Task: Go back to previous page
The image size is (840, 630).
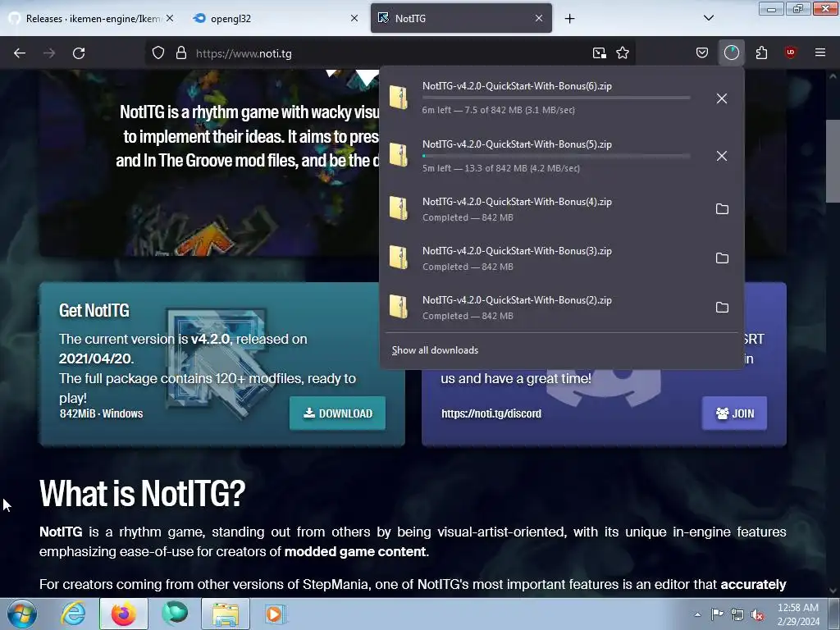Action: pyautogui.click(x=20, y=53)
